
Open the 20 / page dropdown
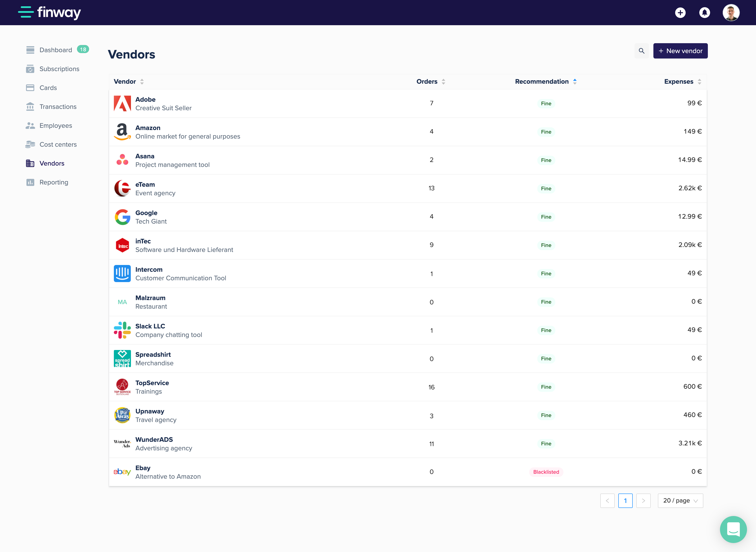point(680,500)
